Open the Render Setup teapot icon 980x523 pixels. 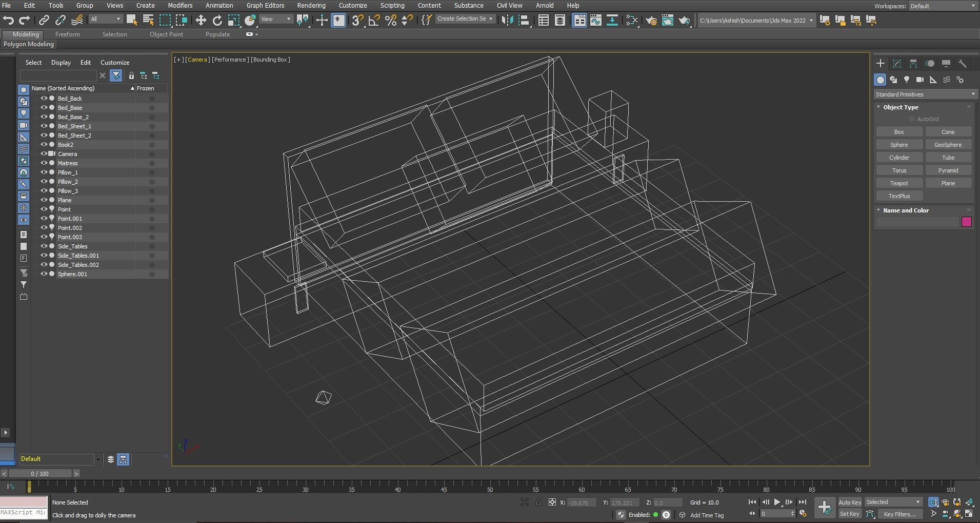[x=651, y=20]
